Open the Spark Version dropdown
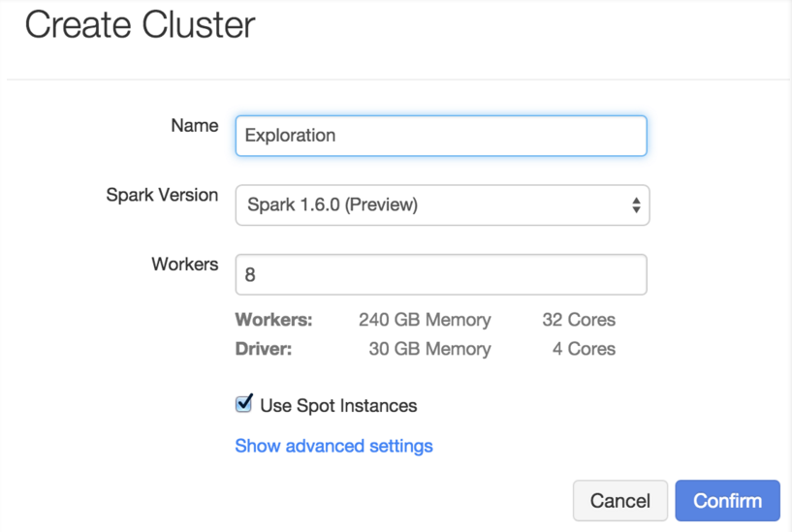 point(441,205)
